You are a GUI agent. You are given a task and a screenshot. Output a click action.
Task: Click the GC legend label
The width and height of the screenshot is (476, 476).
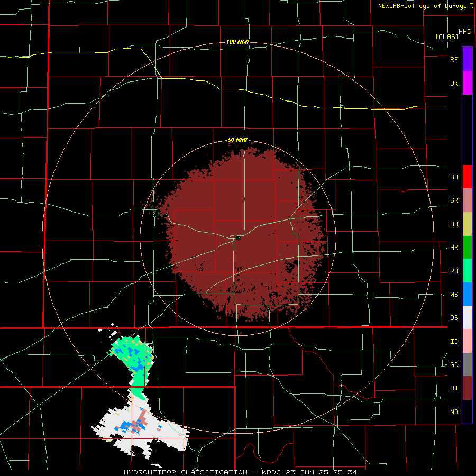point(454,365)
